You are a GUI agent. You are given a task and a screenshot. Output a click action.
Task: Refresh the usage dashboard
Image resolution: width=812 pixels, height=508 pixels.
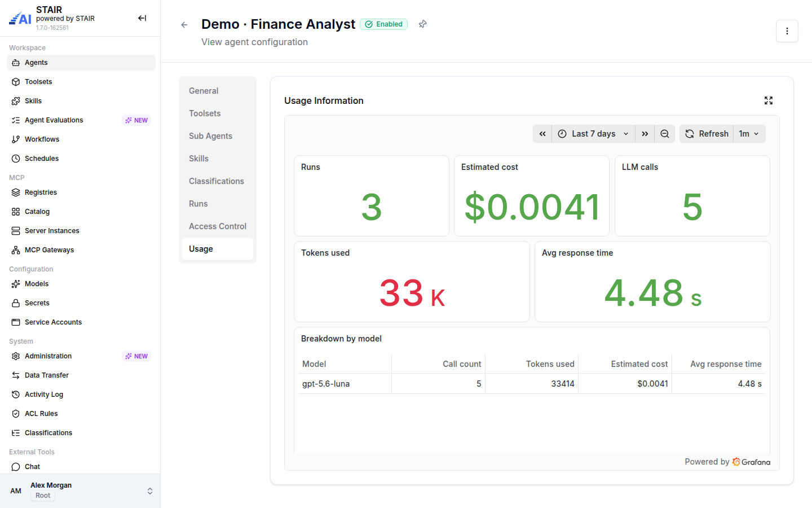tap(707, 134)
